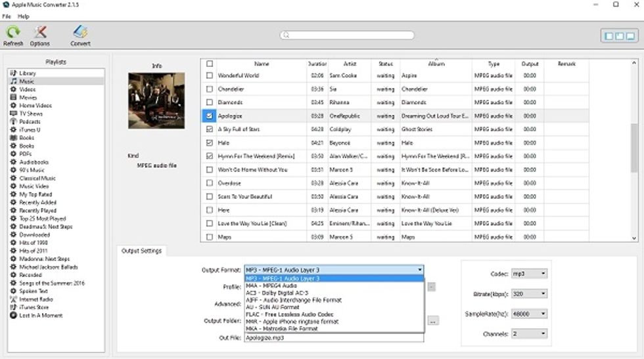Click the Refresh toolbar icon
This screenshot has width=644, height=359.
[x=13, y=32]
